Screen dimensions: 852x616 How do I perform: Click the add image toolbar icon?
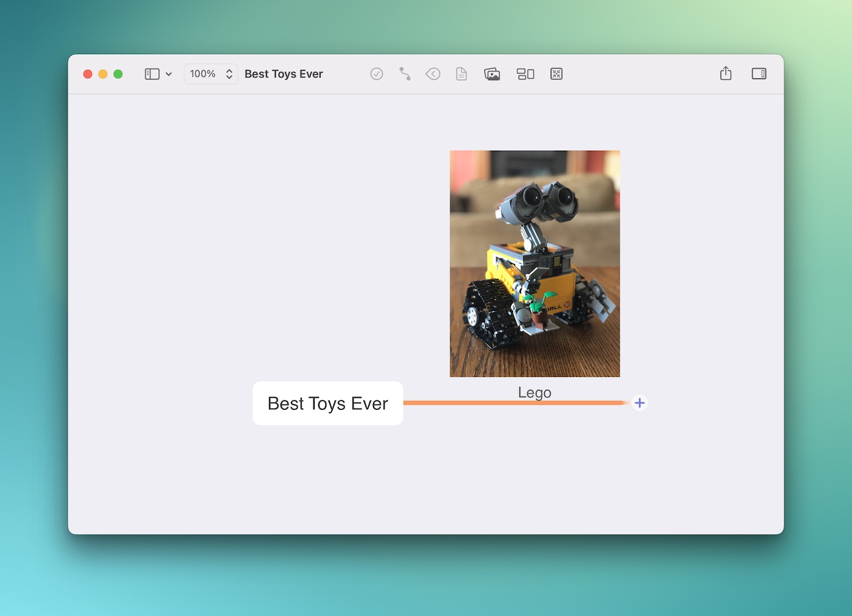(492, 74)
